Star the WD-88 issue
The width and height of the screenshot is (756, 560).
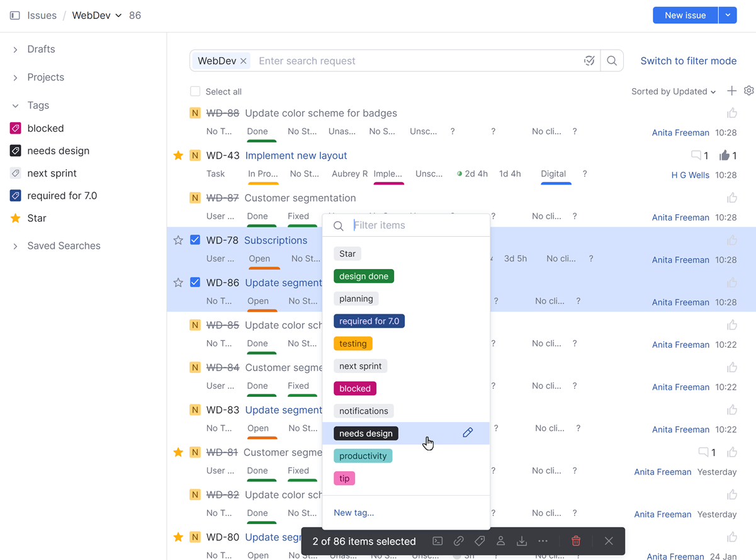(x=178, y=113)
